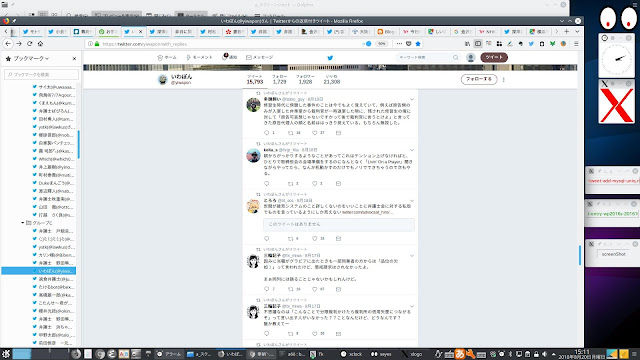The height and width of the screenshot is (360, 640).
Task: Open the ブックマーク sidebar dropdown header
Action: (31, 59)
